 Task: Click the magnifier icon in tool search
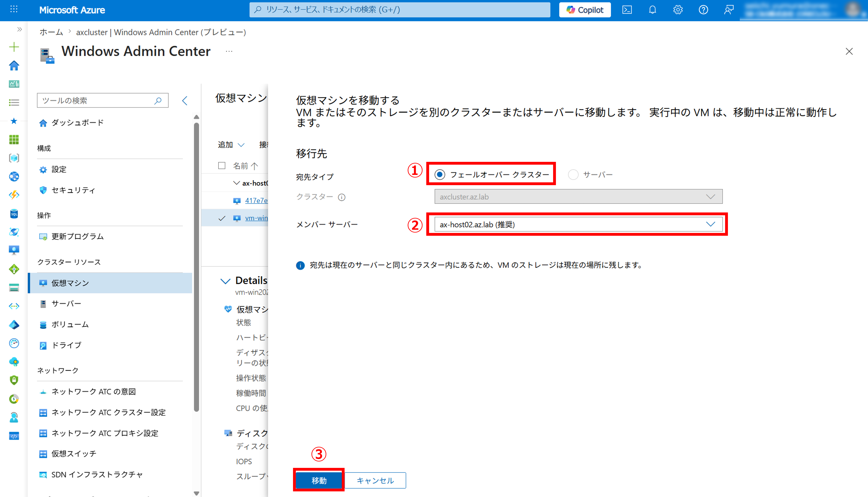(158, 101)
